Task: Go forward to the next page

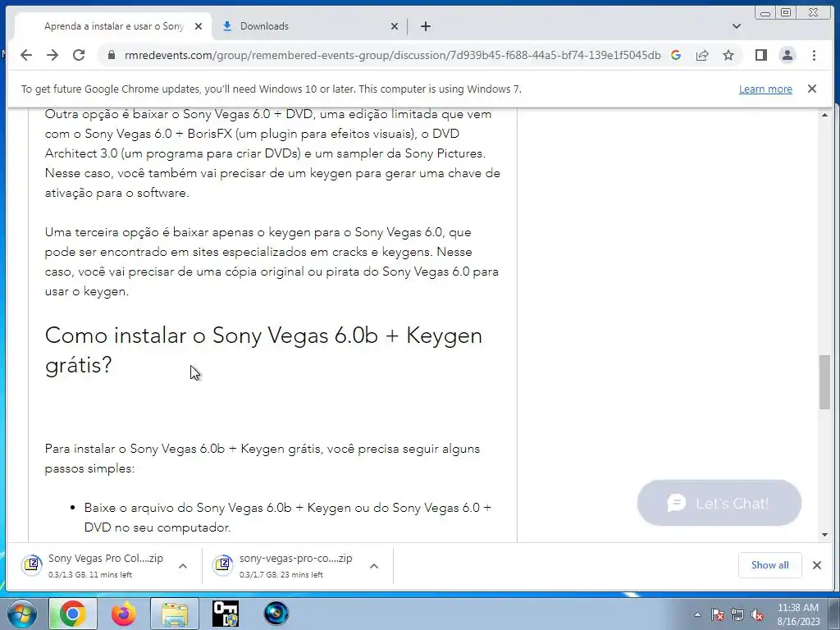Action: coord(52,55)
